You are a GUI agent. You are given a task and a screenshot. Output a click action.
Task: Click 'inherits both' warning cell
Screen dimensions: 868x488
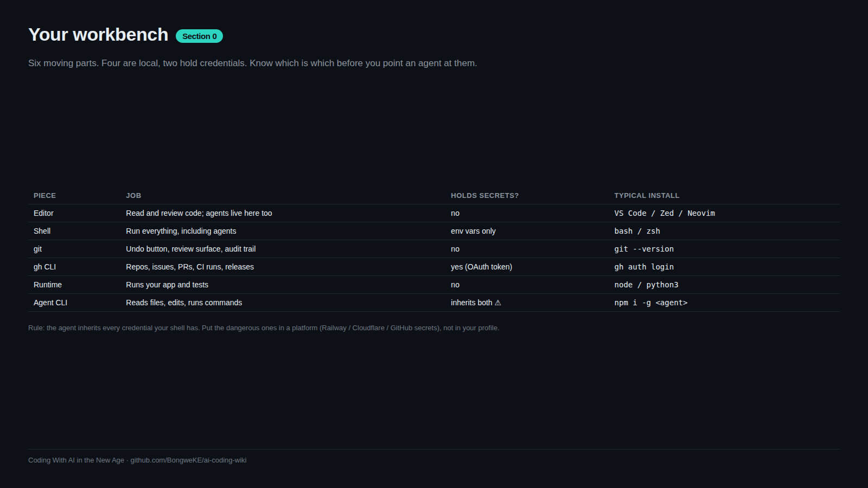coord(476,303)
